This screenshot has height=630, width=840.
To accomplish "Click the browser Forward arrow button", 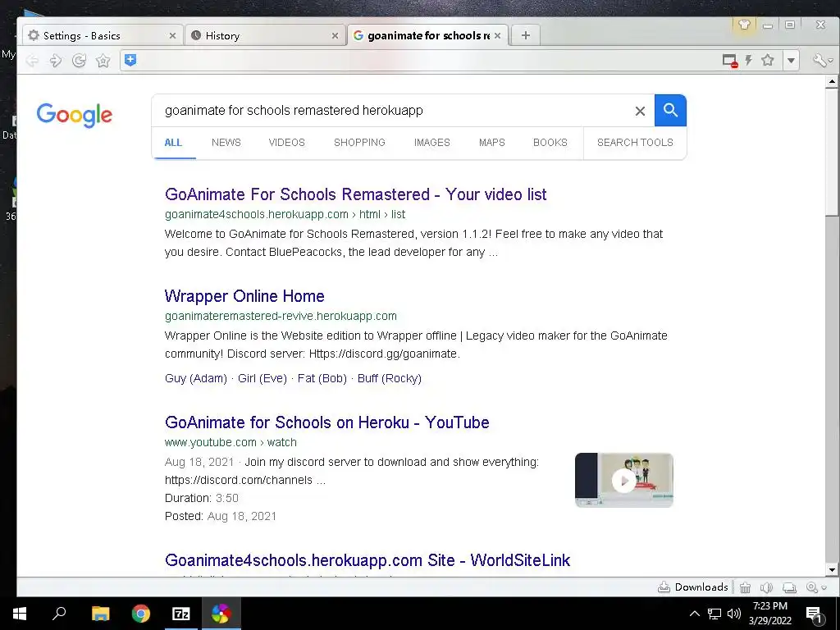I will 55,61.
